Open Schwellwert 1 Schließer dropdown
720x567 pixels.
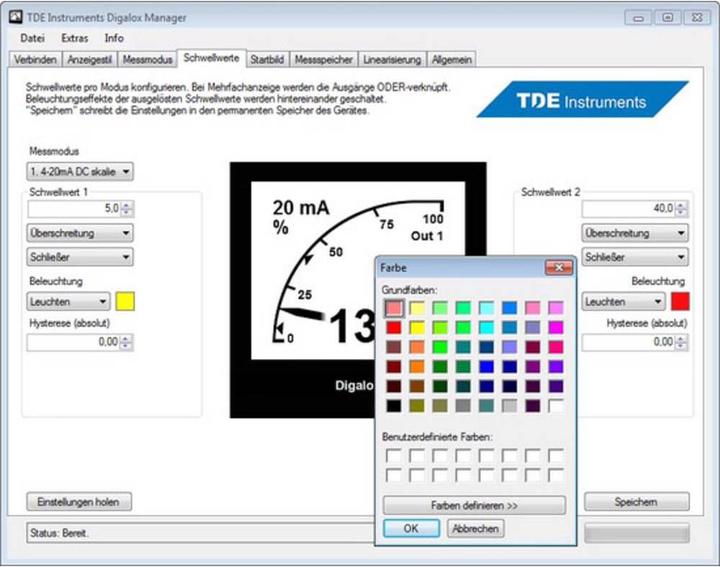[80, 257]
